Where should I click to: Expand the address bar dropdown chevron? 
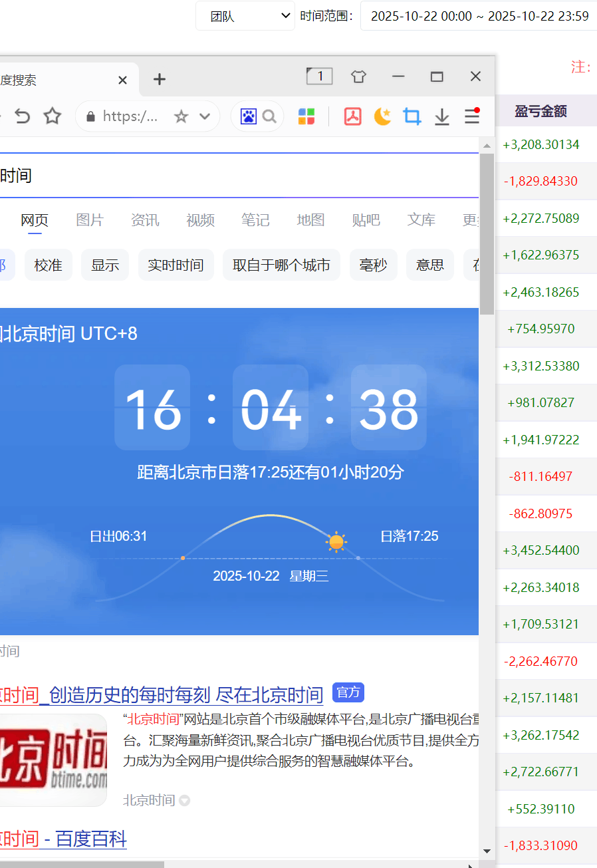[x=205, y=117]
